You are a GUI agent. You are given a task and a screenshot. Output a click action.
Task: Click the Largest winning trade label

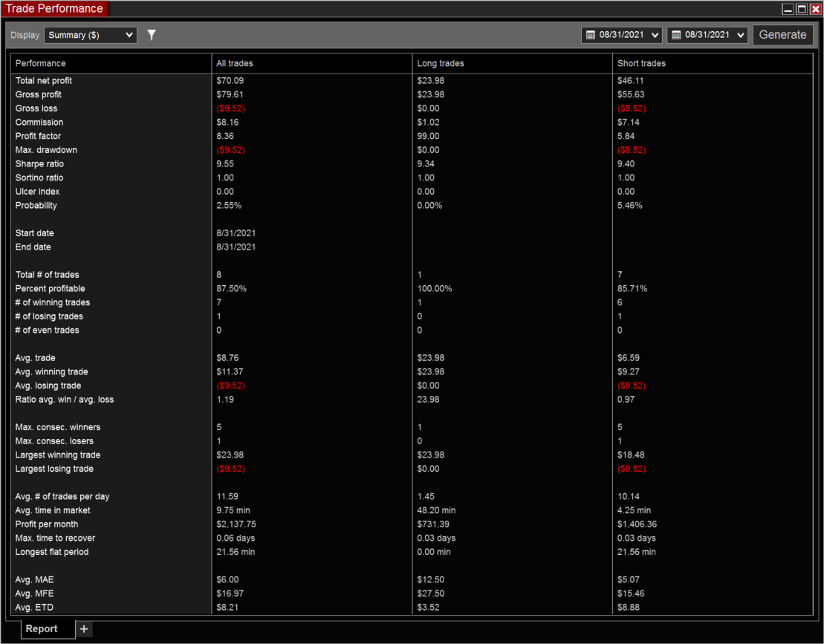(58, 455)
